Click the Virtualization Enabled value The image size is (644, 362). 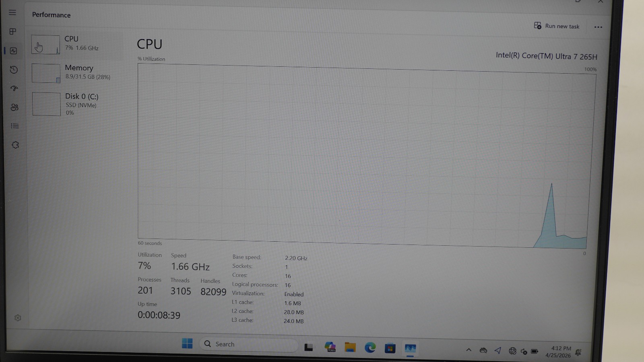pos(294,294)
